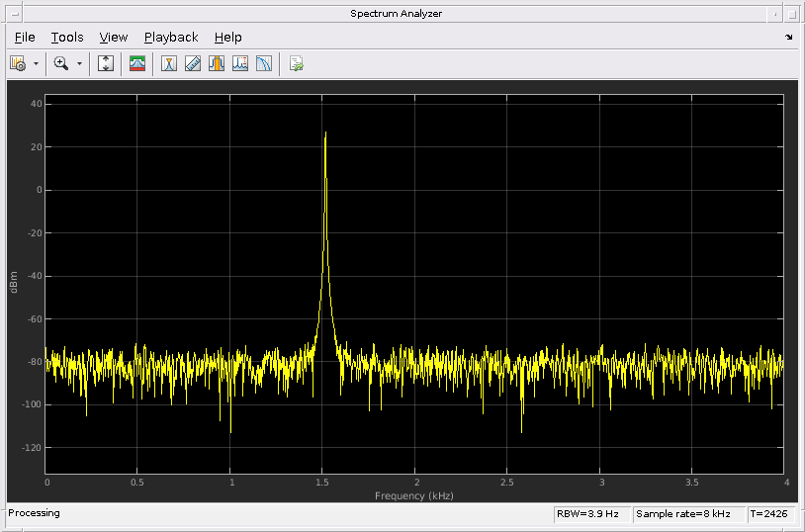This screenshot has width=805, height=532.
Task: Toggle channel measurements panel
Action: click(217, 63)
